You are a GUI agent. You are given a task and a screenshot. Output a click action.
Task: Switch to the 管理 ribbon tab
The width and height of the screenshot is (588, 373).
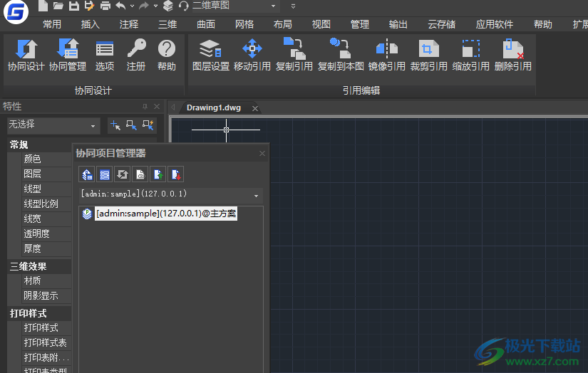coord(360,24)
